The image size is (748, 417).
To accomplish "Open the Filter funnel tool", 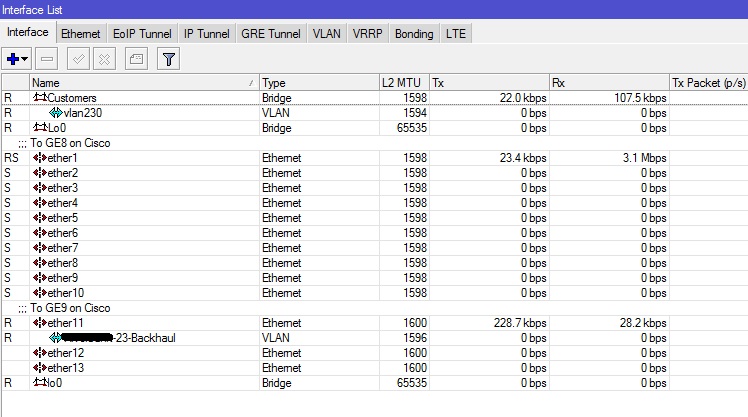I will (169, 60).
